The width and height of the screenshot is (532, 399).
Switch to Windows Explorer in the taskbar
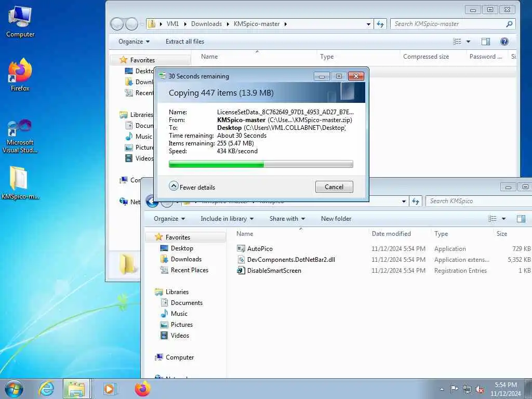pos(76,389)
